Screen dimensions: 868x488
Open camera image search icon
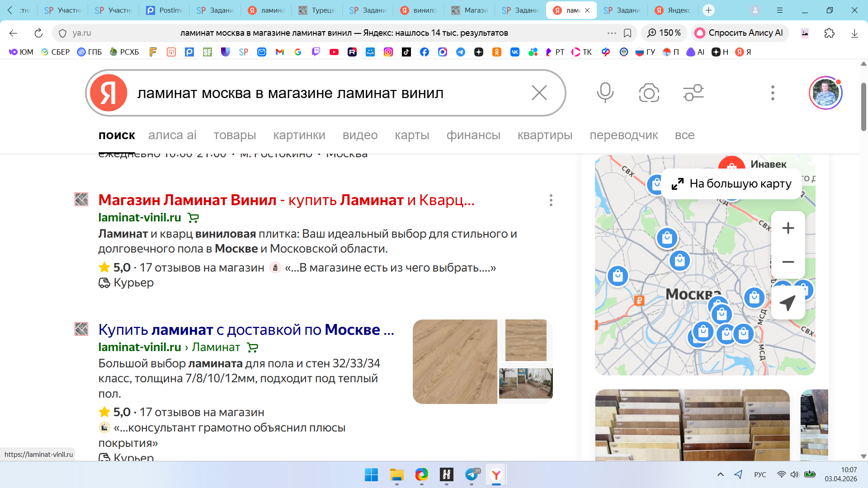coord(649,93)
